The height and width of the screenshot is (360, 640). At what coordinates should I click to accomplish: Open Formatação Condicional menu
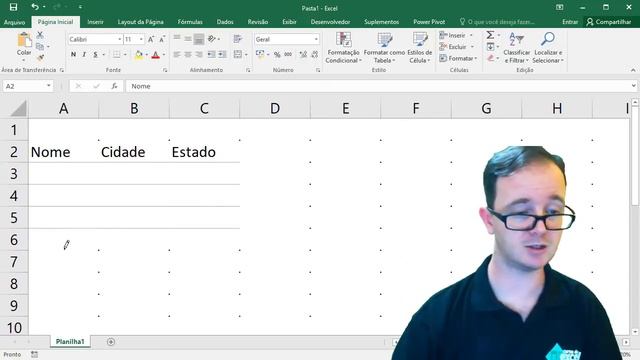(343, 48)
